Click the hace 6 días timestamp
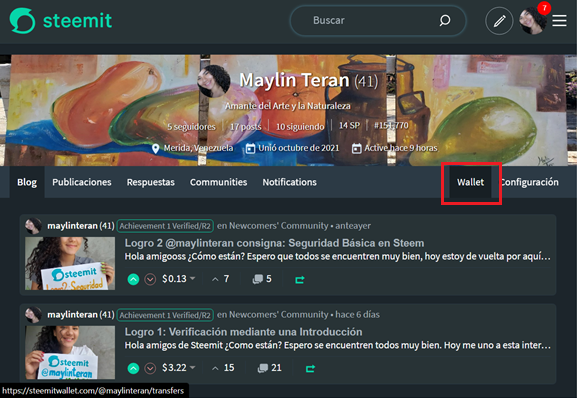Screen dimensions: 577x398 357,315
